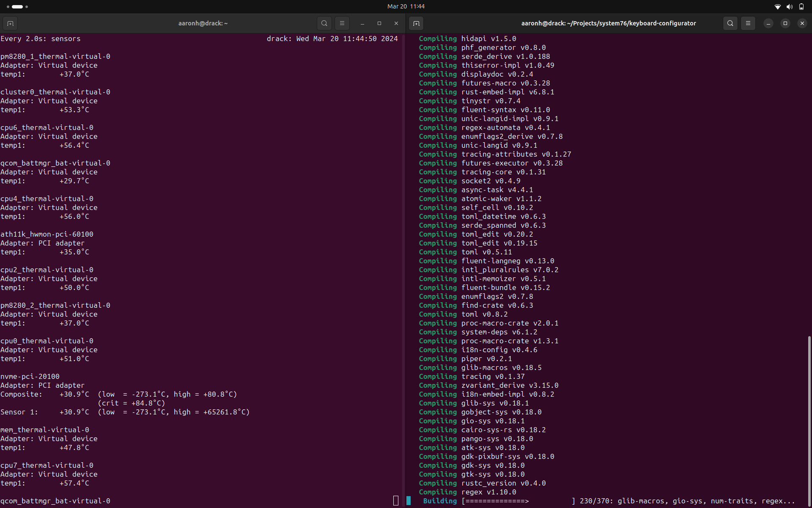Click the 'gdk-pixbuf-sys v0.18.0' line
The height and width of the screenshot is (508, 812).
coord(487,456)
